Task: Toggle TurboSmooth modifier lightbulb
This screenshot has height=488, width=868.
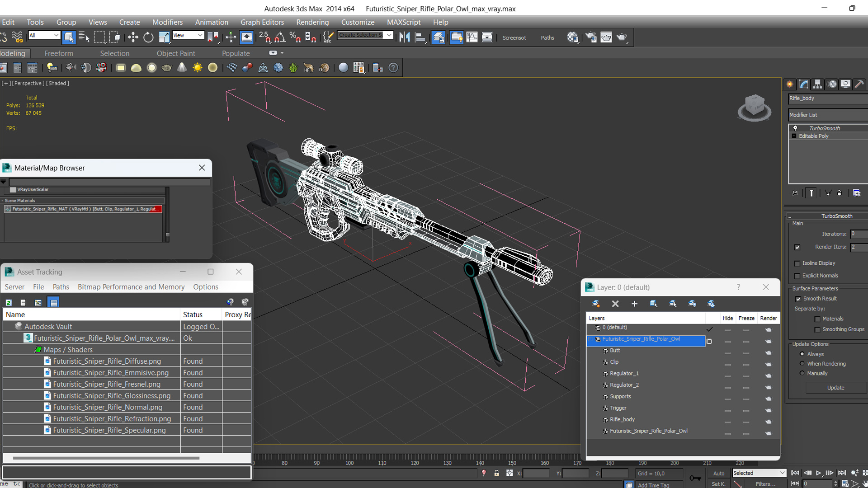Action: coord(795,128)
